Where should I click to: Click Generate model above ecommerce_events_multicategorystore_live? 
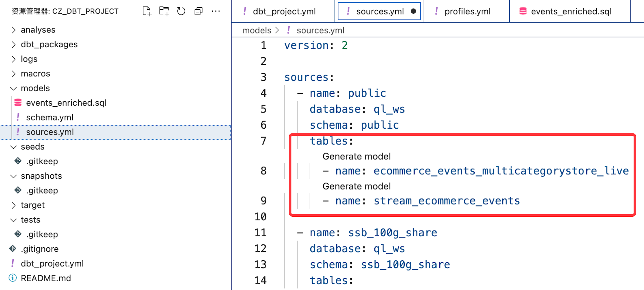(x=356, y=156)
